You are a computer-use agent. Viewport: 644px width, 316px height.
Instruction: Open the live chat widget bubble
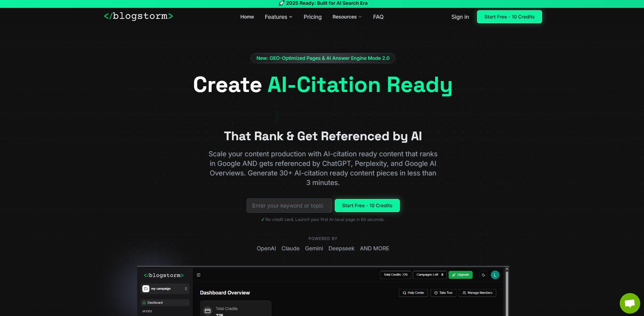pyautogui.click(x=629, y=303)
